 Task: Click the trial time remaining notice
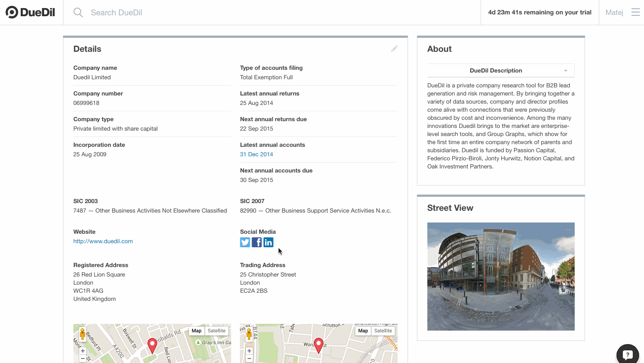(540, 13)
